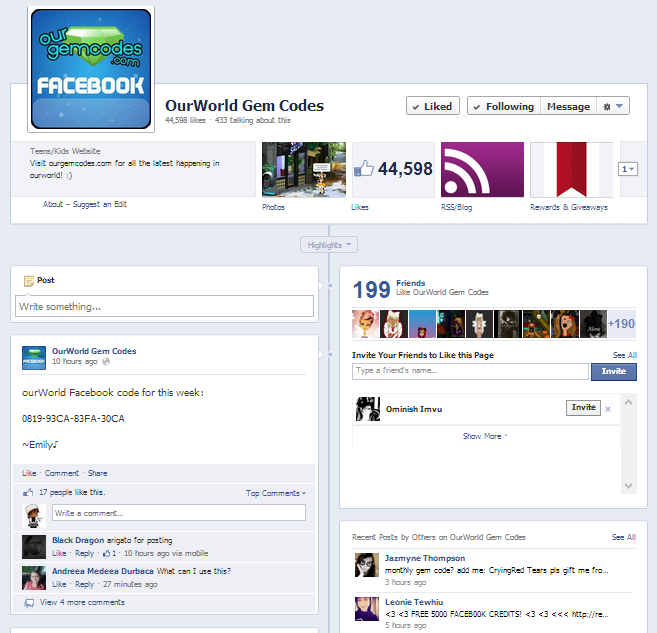Open the Top Comments sort dropdown
The width and height of the screenshot is (657, 633).
point(276,493)
